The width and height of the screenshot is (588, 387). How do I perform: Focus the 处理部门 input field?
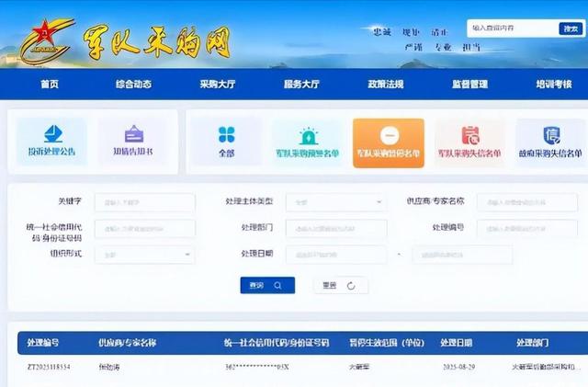(x=336, y=229)
